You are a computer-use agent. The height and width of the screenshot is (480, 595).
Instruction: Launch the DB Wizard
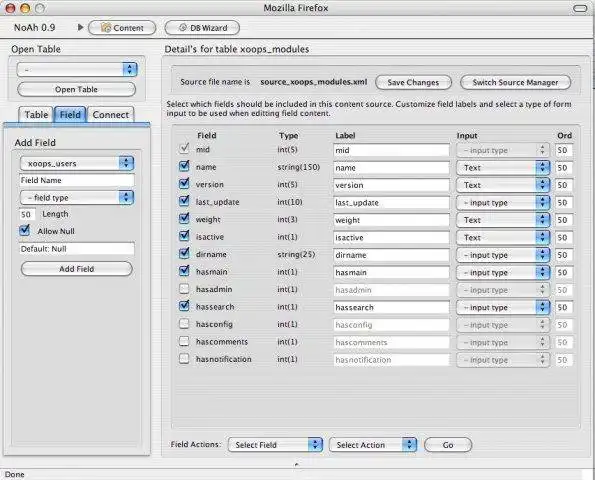[x=202, y=28]
